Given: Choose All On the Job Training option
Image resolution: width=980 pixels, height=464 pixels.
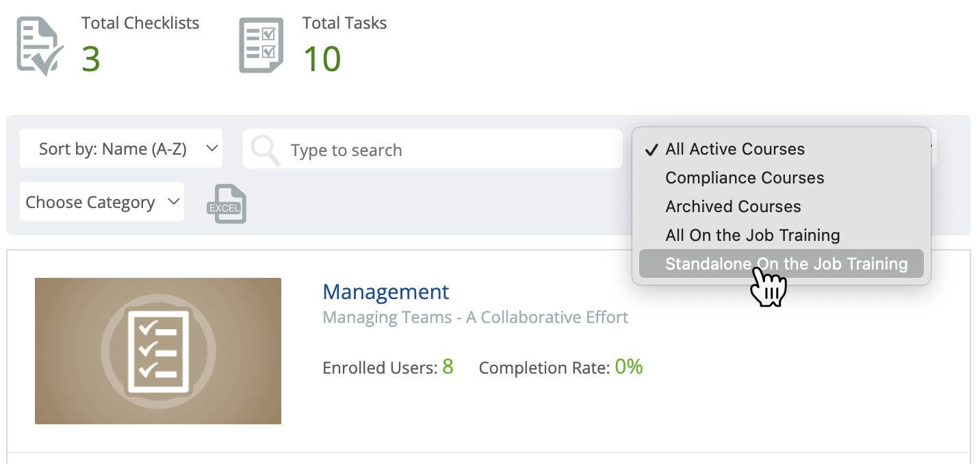Looking at the screenshot, I should click(x=752, y=235).
